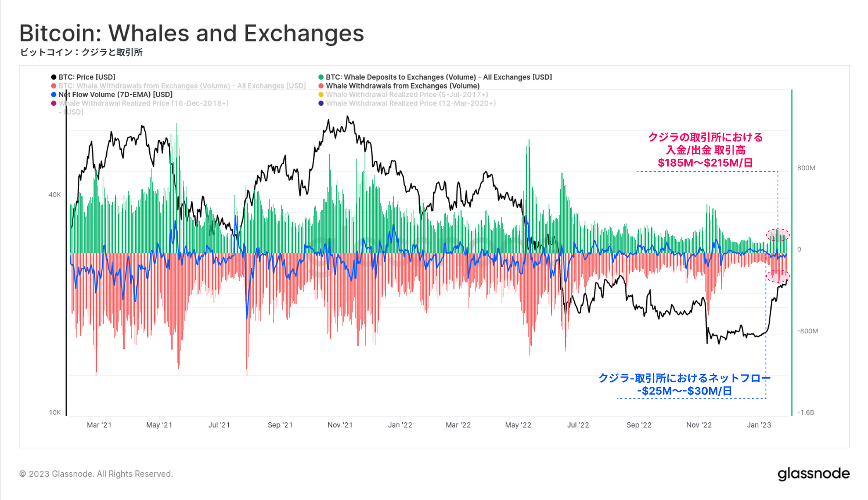Click the magenta 16-Dec-2018+ legend dot
The width and height of the screenshot is (868, 500).
pos(54,103)
